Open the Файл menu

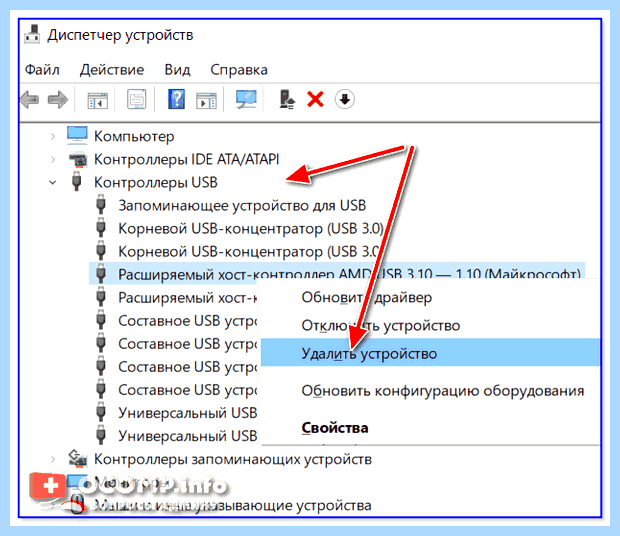coord(42,70)
